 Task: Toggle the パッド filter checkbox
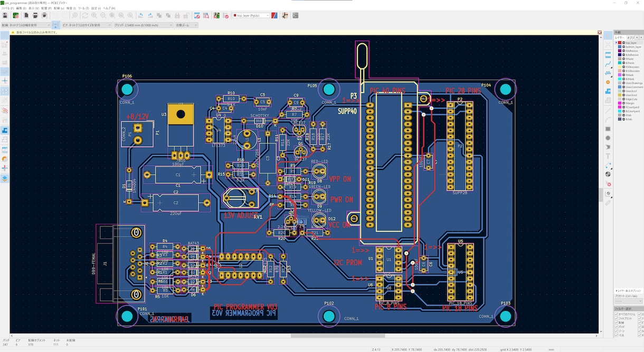[x=617, y=327]
